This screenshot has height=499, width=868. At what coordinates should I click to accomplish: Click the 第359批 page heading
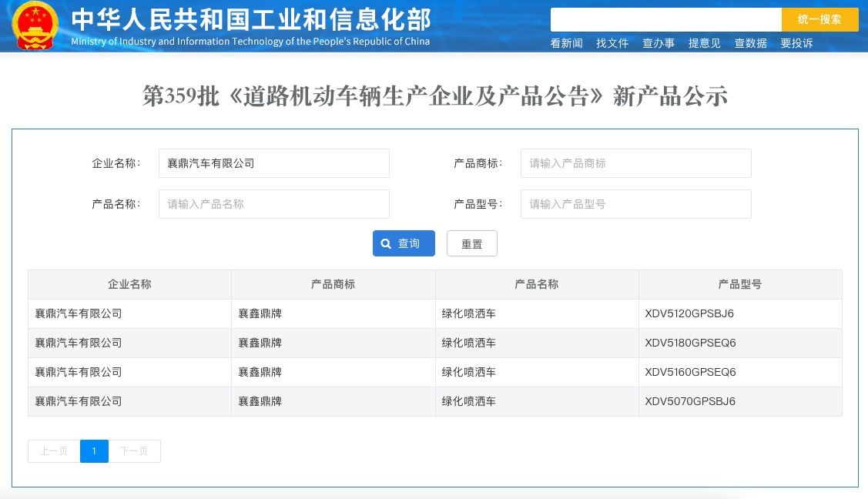click(434, 95)
